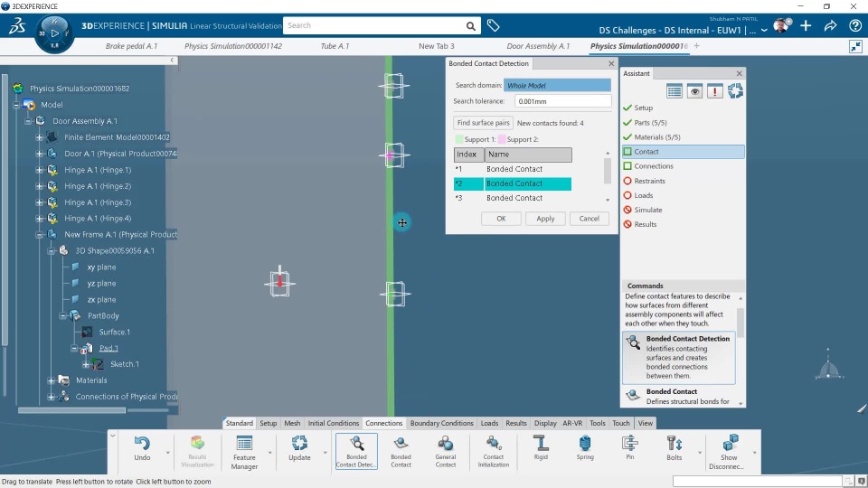
Task: Select the Rigid connection tool
Action: (x=541, y=443)
